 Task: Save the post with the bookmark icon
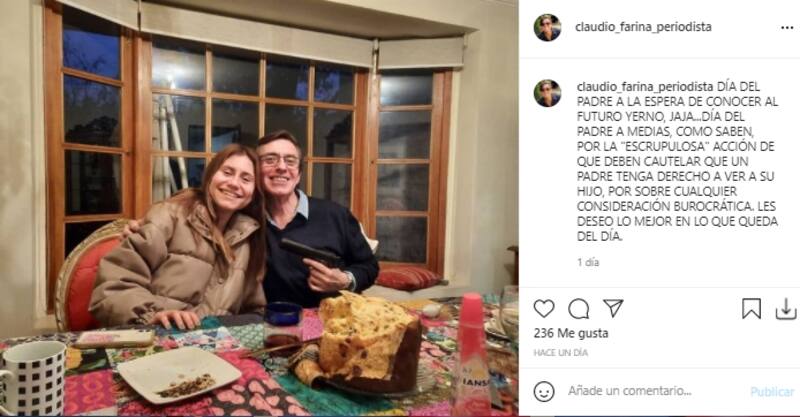[x=752, y=309]
